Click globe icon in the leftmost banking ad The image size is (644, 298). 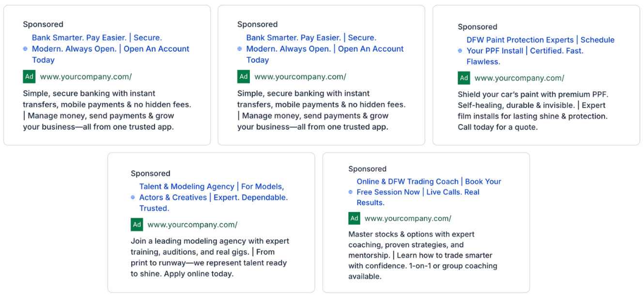click(x=25, y=49)
